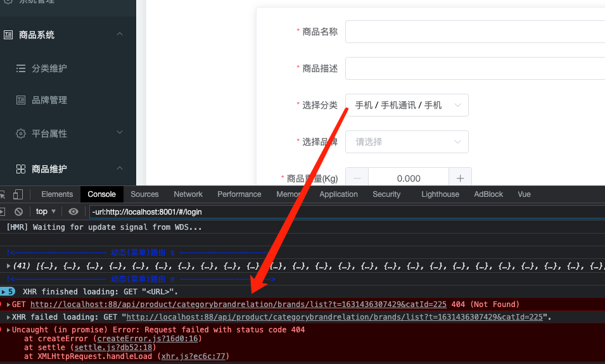Focus the 商品名称 input field
Viewport: 605px width, 364px height.
pos(475,32)
